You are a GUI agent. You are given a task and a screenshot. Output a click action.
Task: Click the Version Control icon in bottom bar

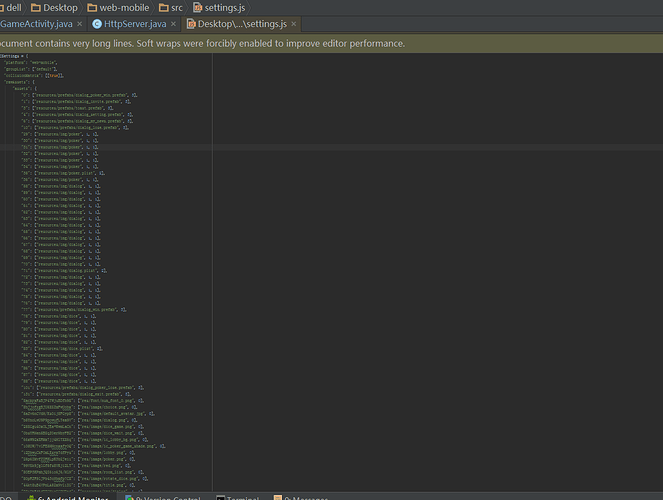[129, 498]
